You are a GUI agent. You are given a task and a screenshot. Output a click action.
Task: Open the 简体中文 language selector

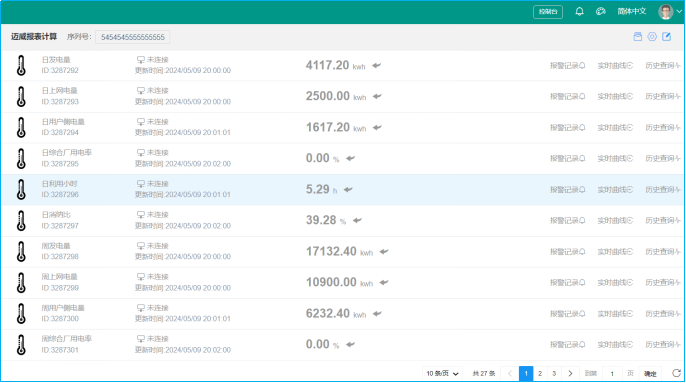pos(632,11)
